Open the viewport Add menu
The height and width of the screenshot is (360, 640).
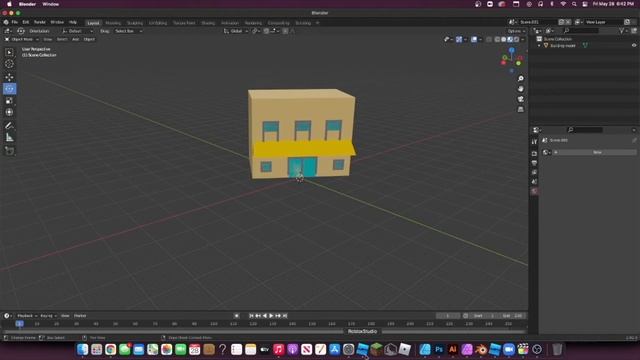[76, 39]
